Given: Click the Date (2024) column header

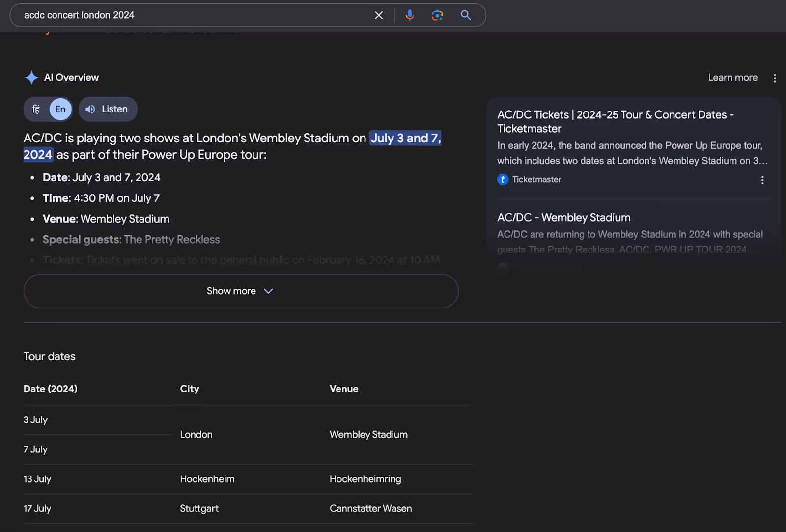Looking at the screenshot, I should click(51, 389).
